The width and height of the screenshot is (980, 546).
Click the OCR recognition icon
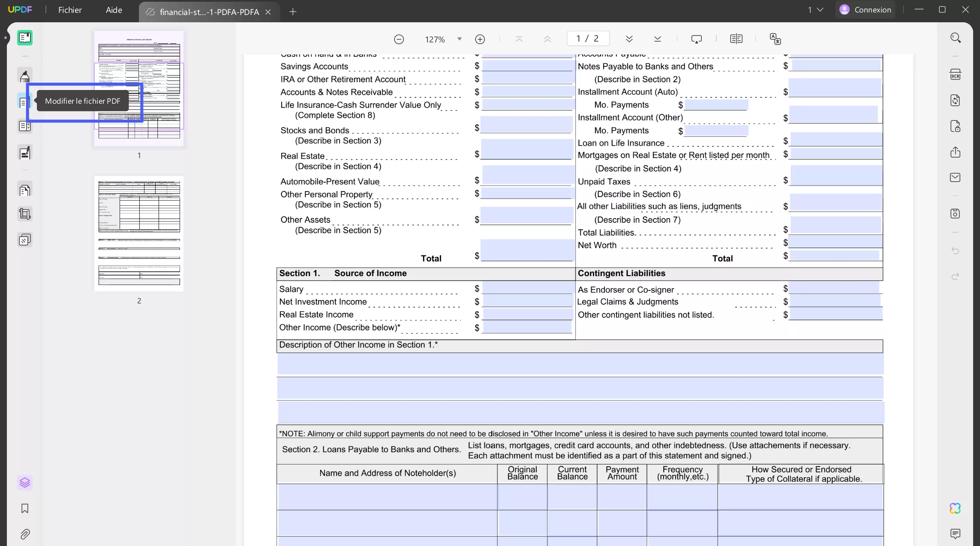[x=955, y=75]
